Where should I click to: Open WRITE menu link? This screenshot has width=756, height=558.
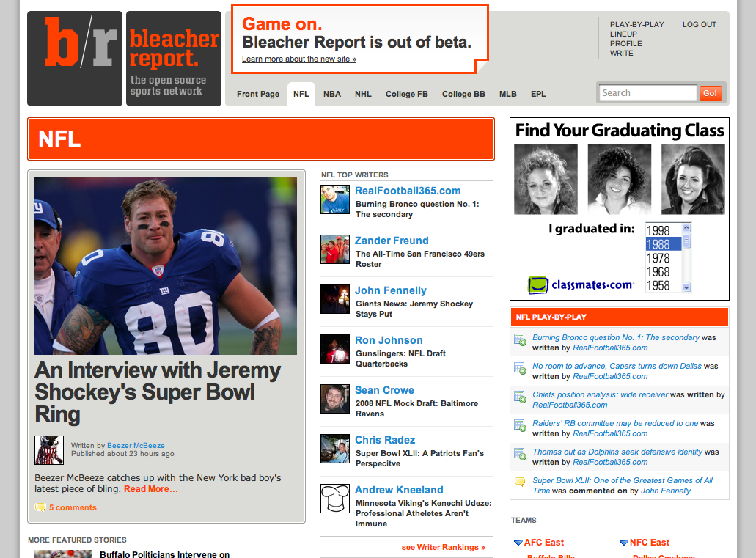pos(622,53)
